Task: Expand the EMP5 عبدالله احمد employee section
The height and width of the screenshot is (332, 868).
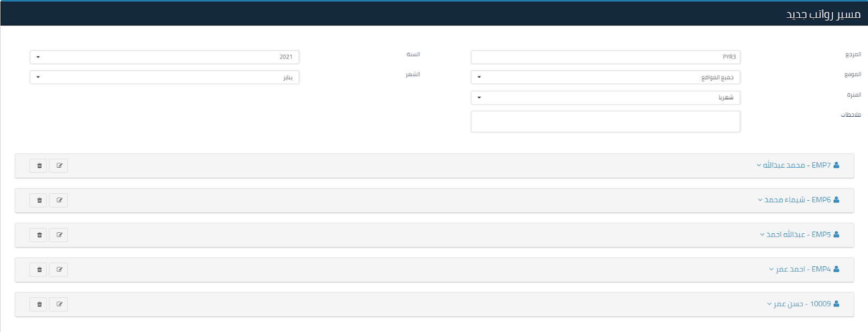Action: click(799, 234)
